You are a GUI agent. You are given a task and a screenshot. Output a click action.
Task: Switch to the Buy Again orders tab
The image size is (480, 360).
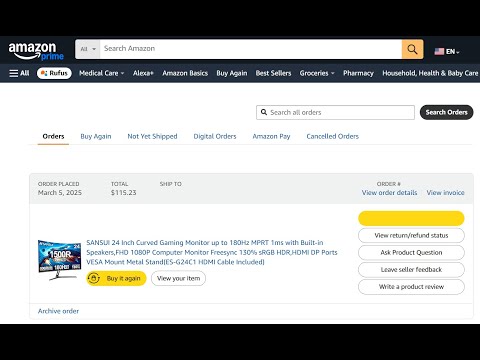(x=96, y=136)
